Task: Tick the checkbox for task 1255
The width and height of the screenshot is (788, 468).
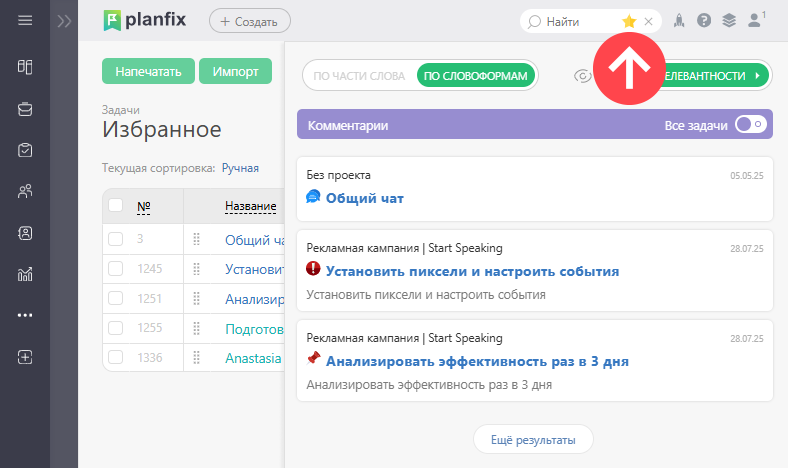Action: (x=116, y=328)
